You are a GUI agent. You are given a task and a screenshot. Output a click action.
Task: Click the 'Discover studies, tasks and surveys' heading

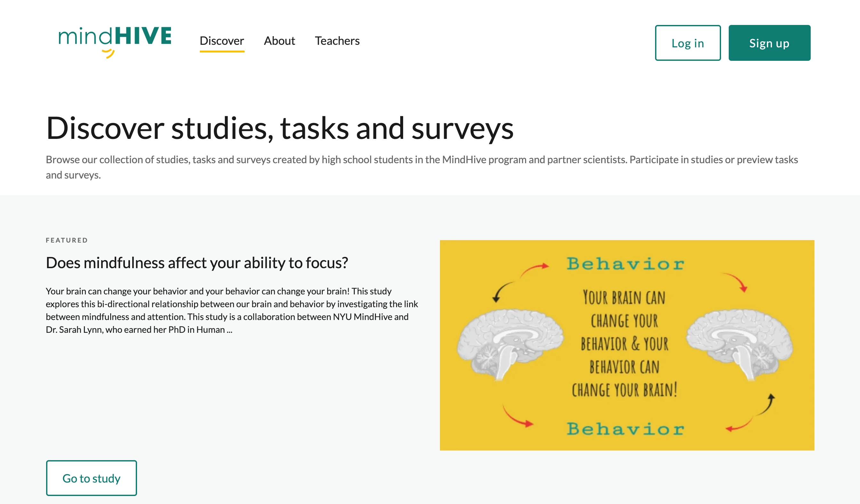point(280,129)
